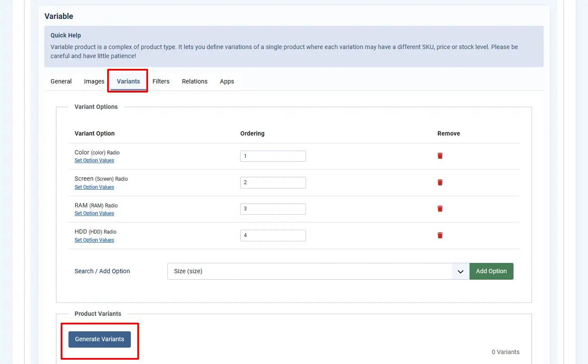Screen dimensions: 588x364
Task: Click the '0 Variants' count text
Action: 505,352
